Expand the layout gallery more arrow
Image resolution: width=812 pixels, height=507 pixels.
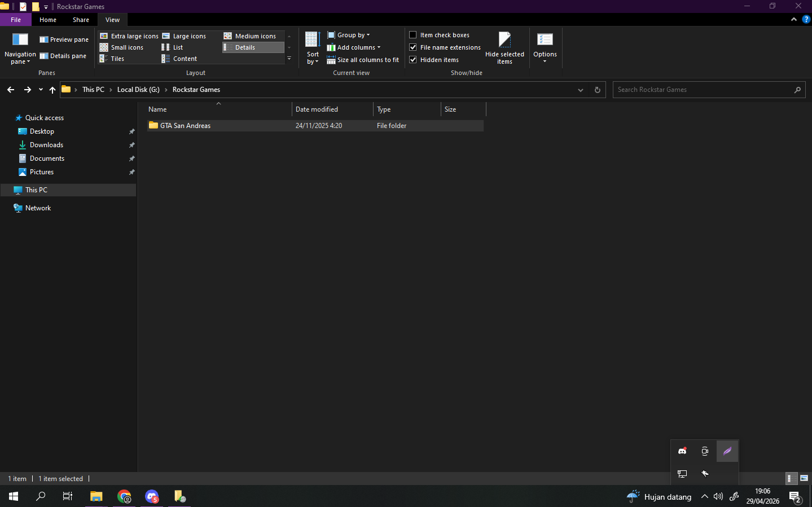click(x=289, y=59)
